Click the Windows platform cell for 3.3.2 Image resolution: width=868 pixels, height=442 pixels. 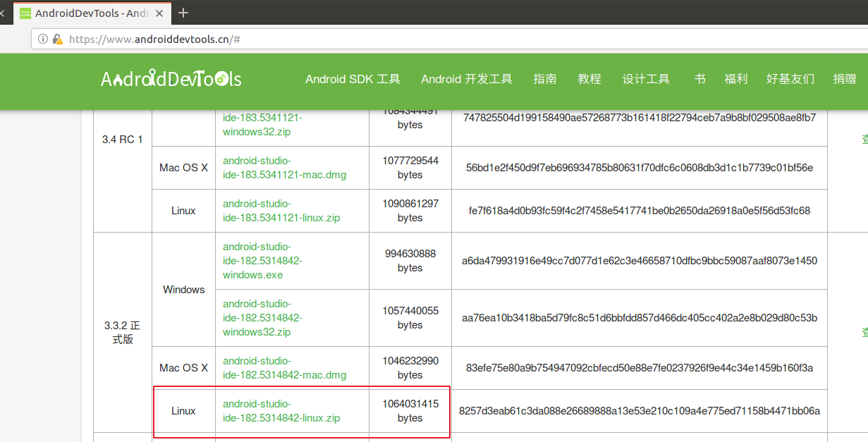[183, 290]
